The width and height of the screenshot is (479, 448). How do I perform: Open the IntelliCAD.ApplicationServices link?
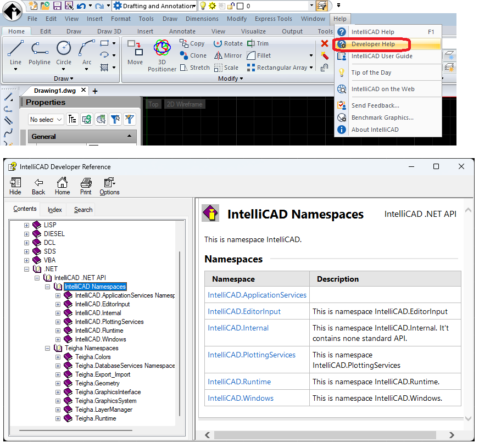(257, 295)
